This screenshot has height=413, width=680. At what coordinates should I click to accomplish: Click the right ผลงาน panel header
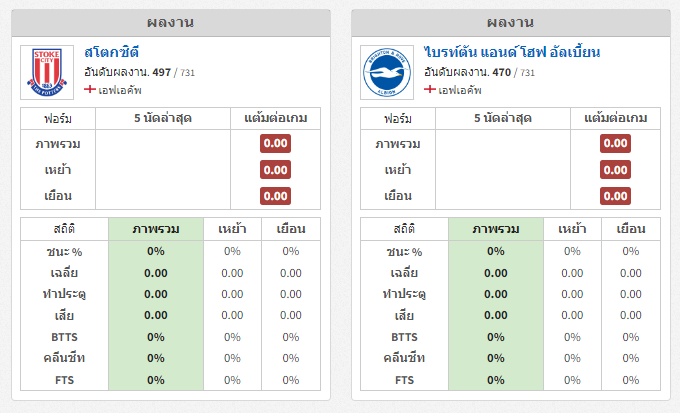coord(510,22)
